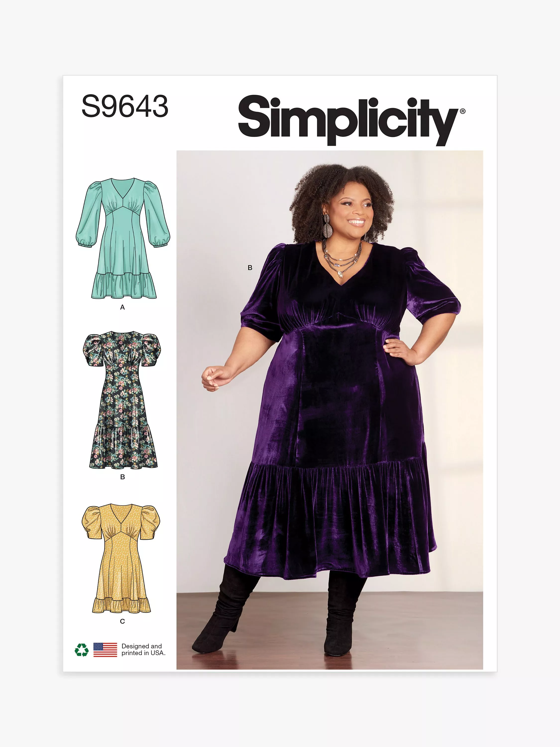Select the teal long-sleeve dress illustration A
Viewport: 560px width, 747px height.
click(x=123, y=238)
